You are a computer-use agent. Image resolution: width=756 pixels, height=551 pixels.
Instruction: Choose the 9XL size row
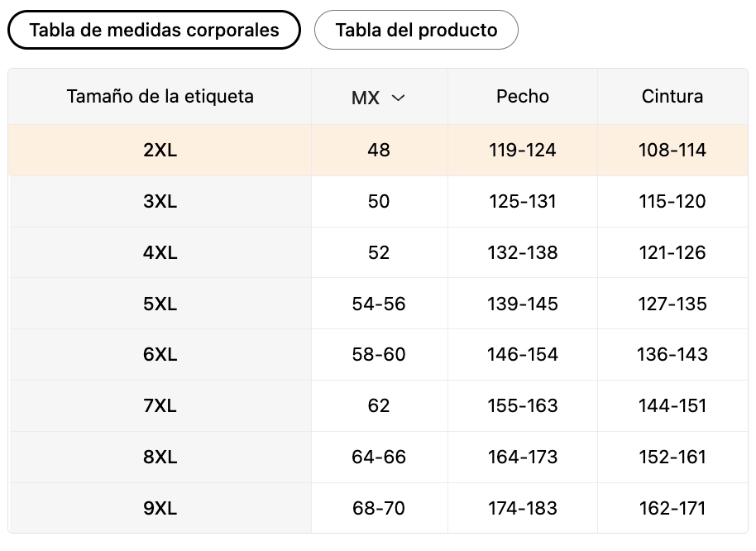160,509
